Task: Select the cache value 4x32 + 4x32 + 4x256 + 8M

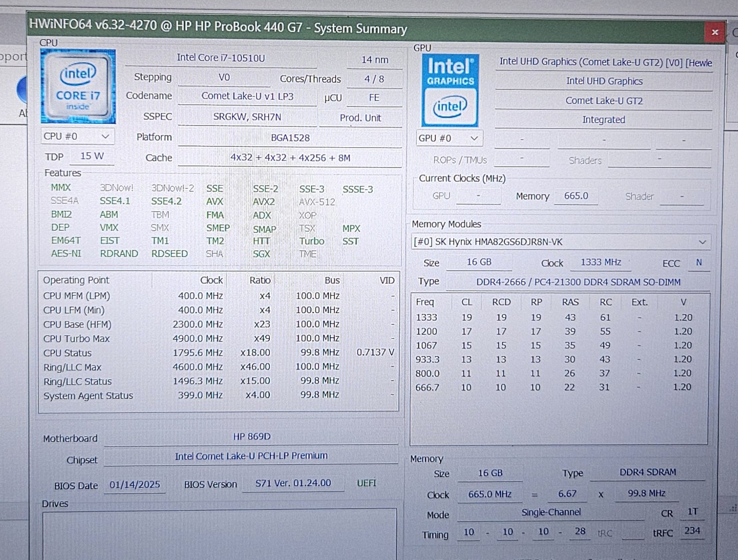Action: 290,158
